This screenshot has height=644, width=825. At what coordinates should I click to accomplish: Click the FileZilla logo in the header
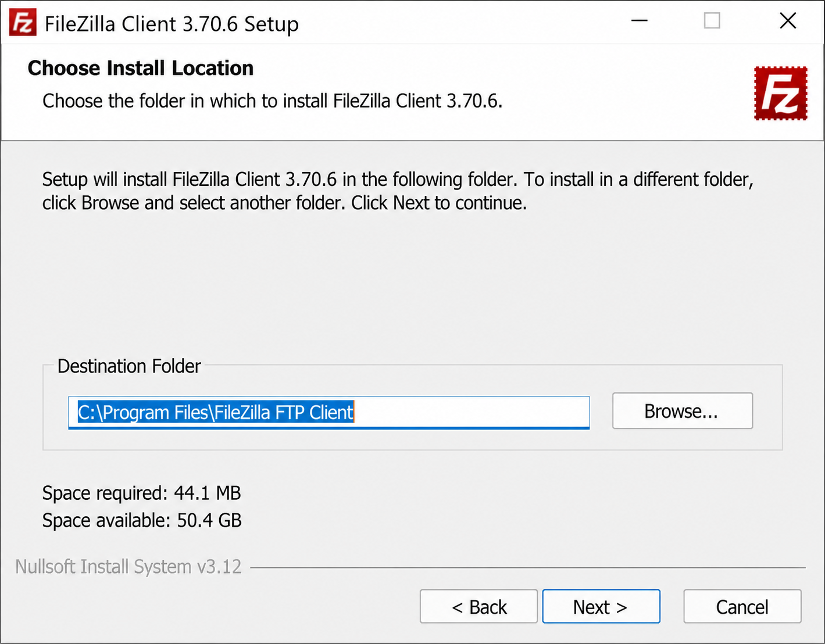click(781, 94)
